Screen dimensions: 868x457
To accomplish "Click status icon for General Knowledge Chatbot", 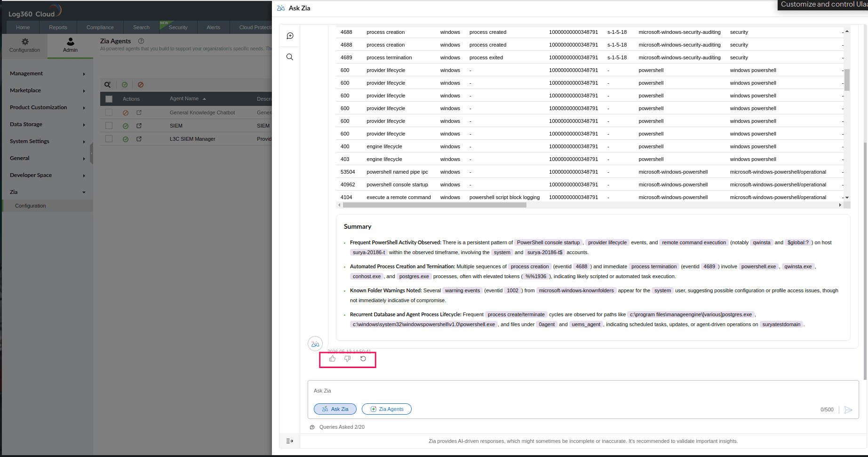I will (x=126, y=113).
